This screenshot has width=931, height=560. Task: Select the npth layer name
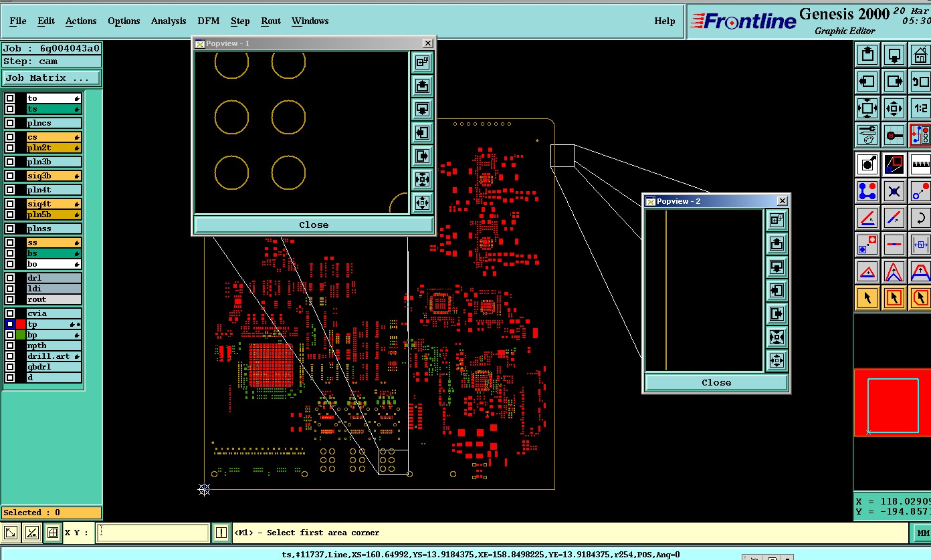[x=54, y=345]
